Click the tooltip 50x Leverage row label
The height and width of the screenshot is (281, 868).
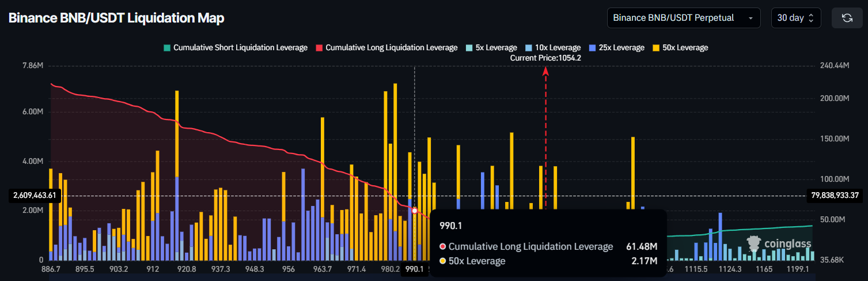tap(477, 261)
